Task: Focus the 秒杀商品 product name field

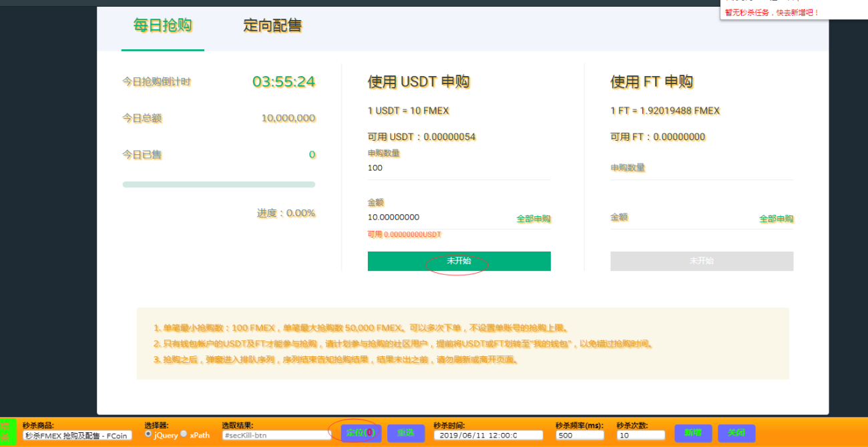Action: [77, 435]
